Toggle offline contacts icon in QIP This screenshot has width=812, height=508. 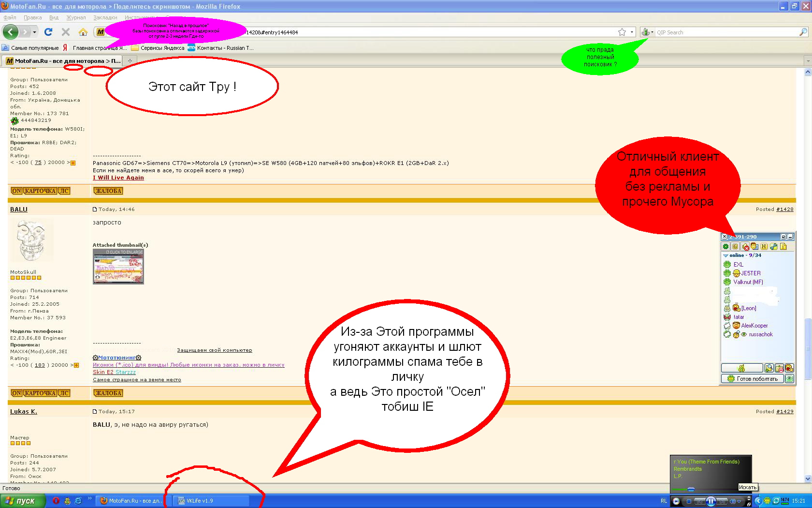click(754, 246)
